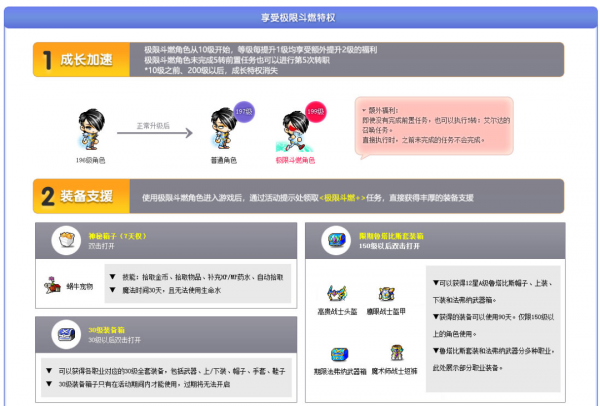This screenshot has height=406, width=600.
Task: Click the 鹰眼战士盔甲 item label
Action: [x=386, y=311]
